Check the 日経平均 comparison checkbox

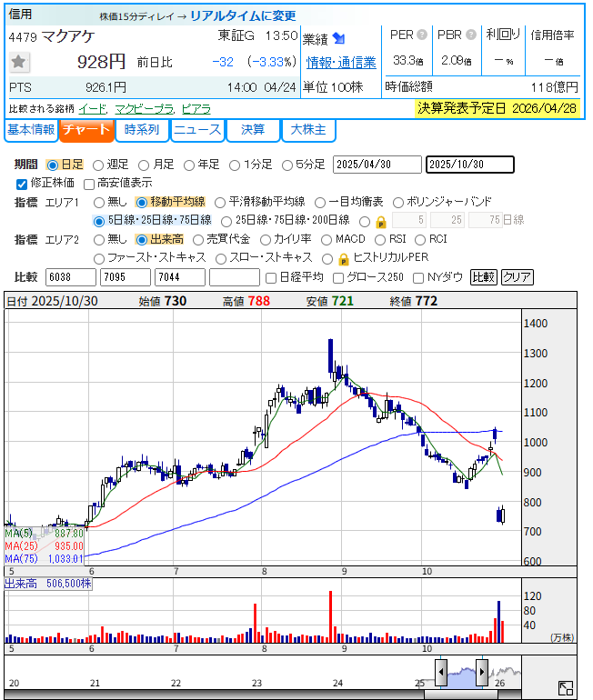[271, 278]
